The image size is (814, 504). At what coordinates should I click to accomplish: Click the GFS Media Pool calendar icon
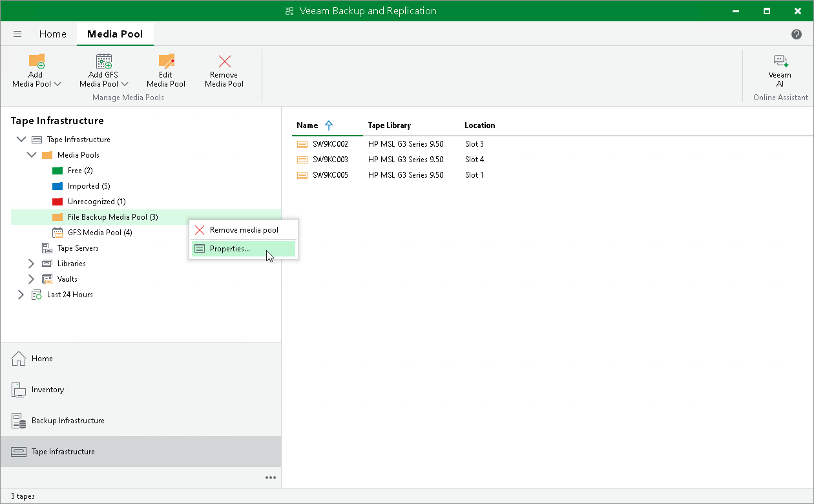pyautogui.click(x=57, y=233)
